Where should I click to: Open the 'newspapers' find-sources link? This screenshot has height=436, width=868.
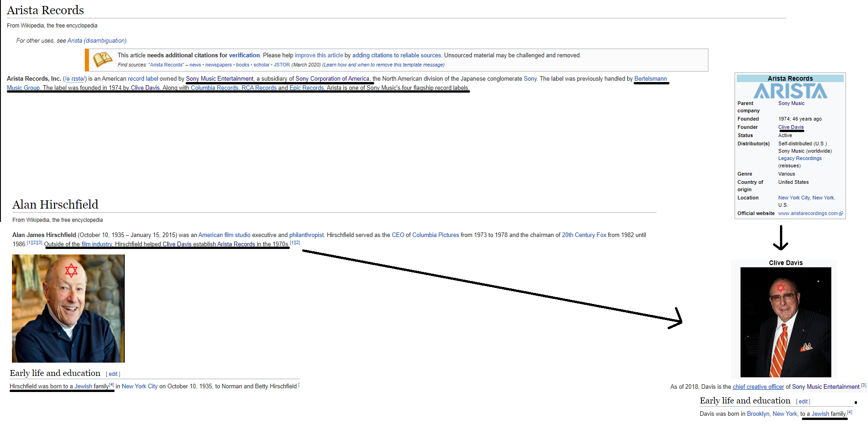coord(219,65)
